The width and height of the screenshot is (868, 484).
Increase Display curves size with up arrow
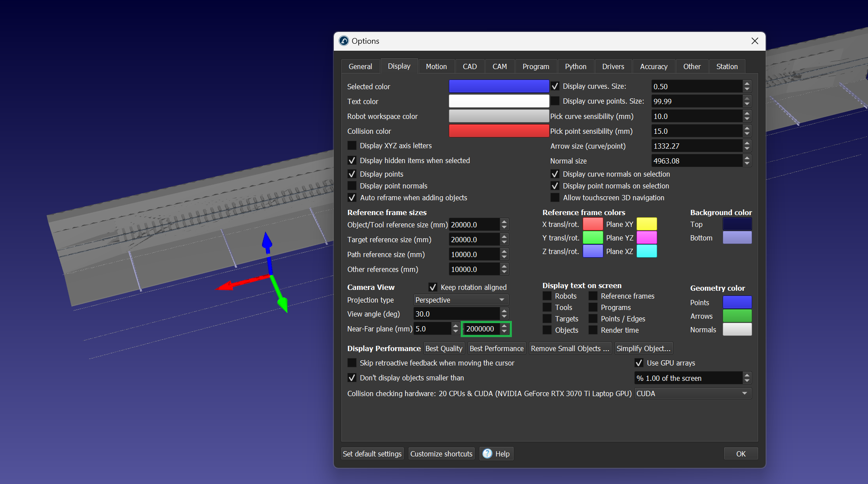(x=747, y=84)
